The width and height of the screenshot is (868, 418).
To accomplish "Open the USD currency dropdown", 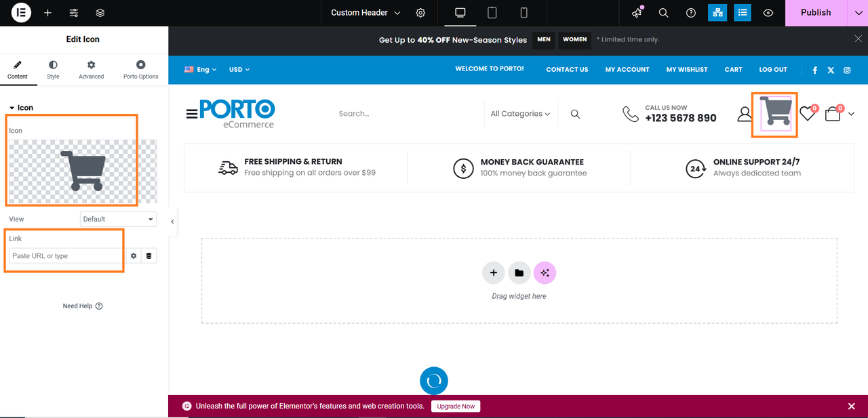I will (x=239, y=70).
